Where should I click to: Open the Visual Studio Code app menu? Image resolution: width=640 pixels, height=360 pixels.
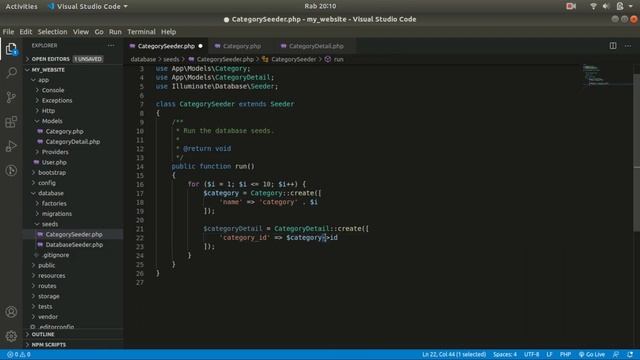click(x=88, y=6)
